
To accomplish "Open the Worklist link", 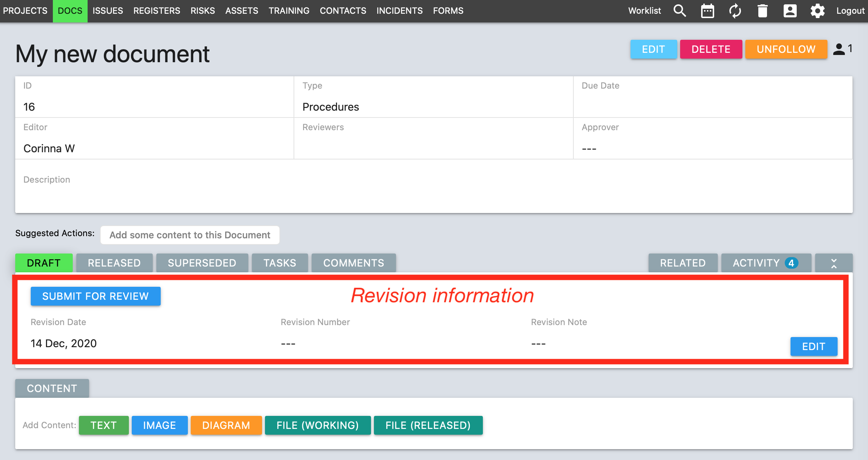I will 644,11.
